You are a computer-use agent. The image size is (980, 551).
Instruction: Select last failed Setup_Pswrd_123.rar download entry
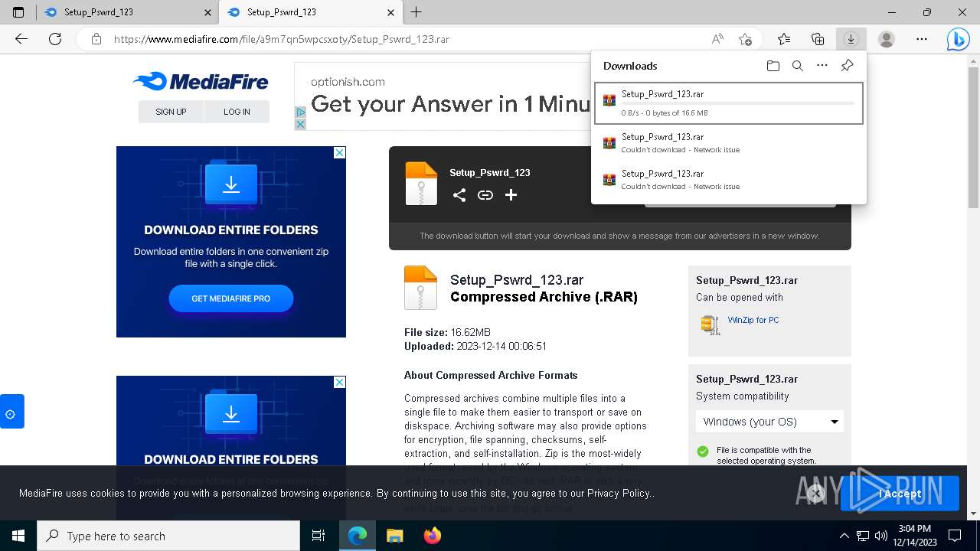coord(729,180)
